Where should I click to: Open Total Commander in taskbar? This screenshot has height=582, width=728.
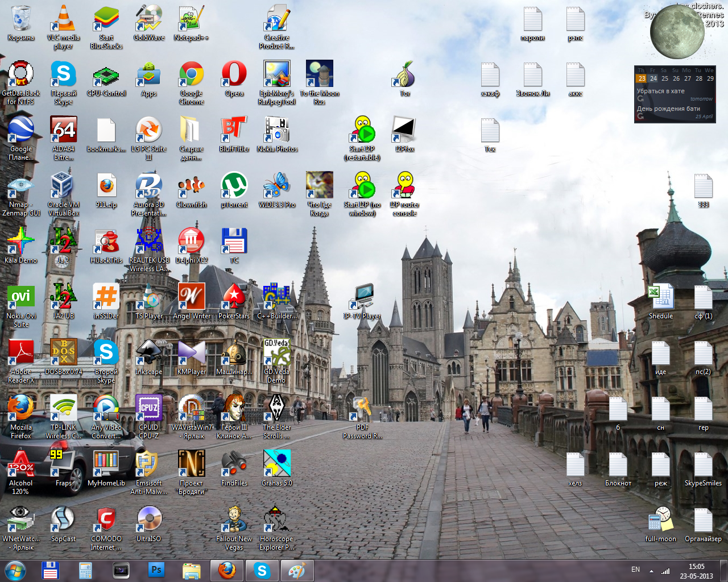coord(50,570)
